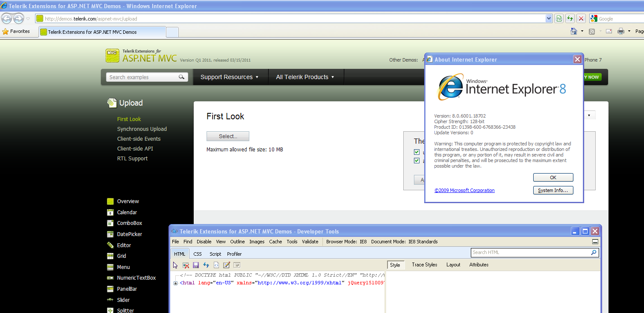Click the Favorites button label

click(20, 31)
